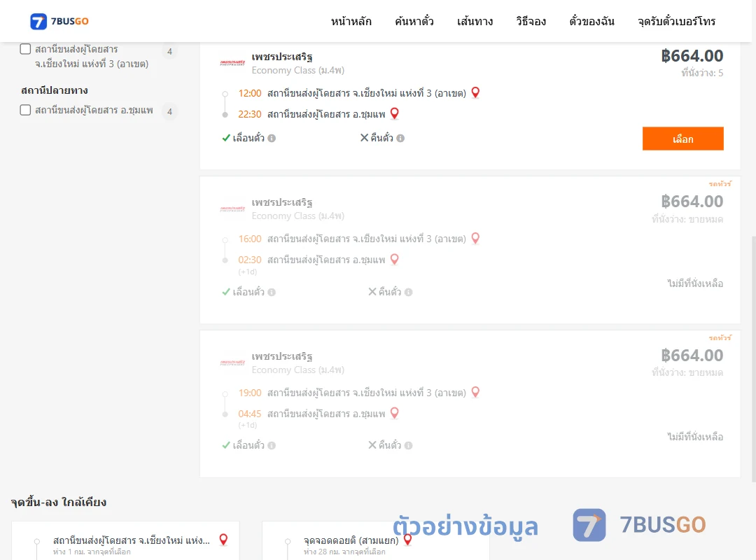Click operator logo on 19:00 trip card
The height and width of the screenshot is (560, 756).
coord(232,362)
